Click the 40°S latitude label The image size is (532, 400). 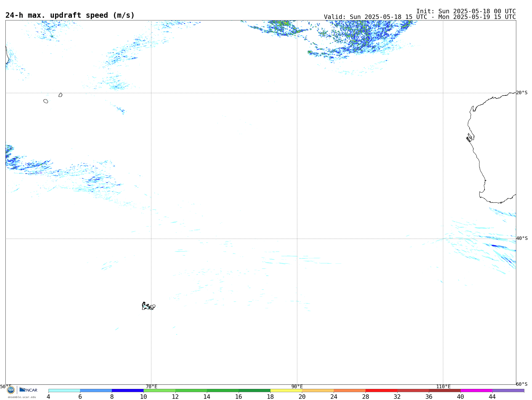coord(522,238)
